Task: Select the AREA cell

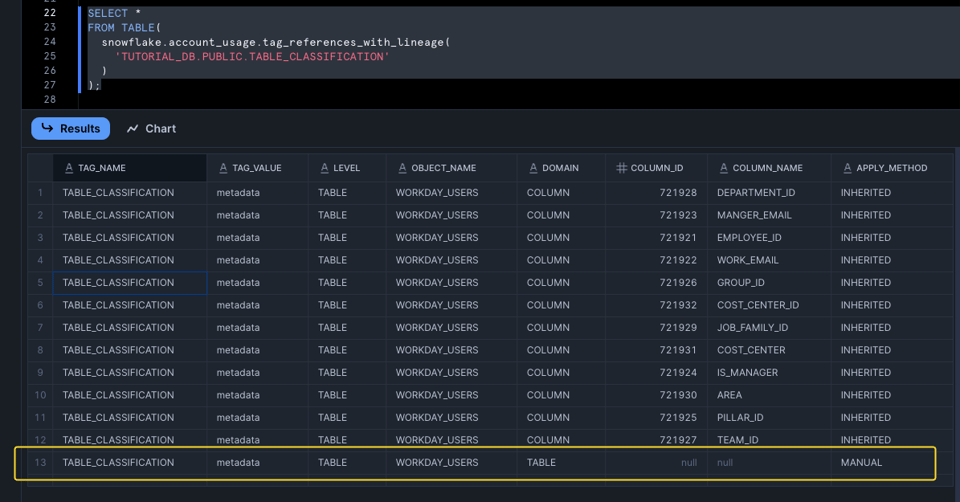Action: 769,395
